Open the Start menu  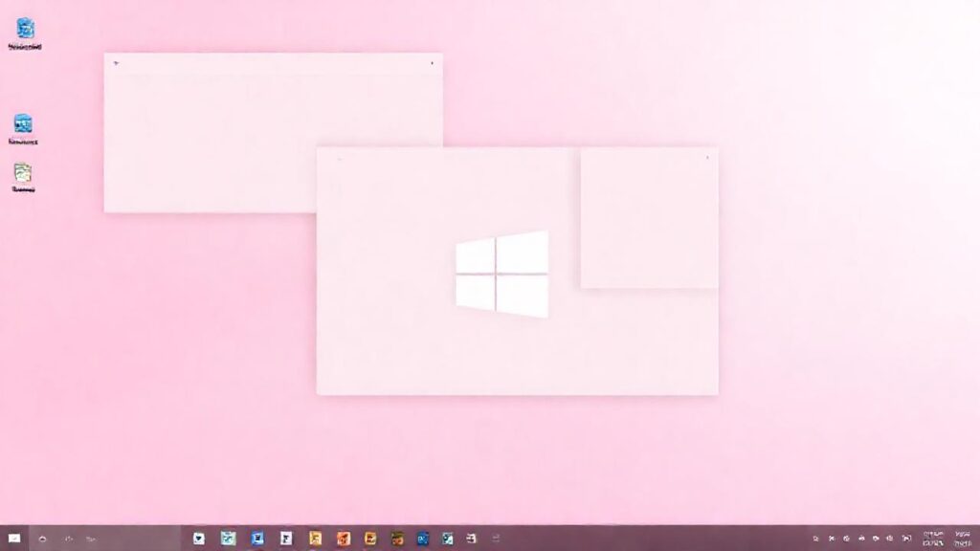[x=14, y=538]
